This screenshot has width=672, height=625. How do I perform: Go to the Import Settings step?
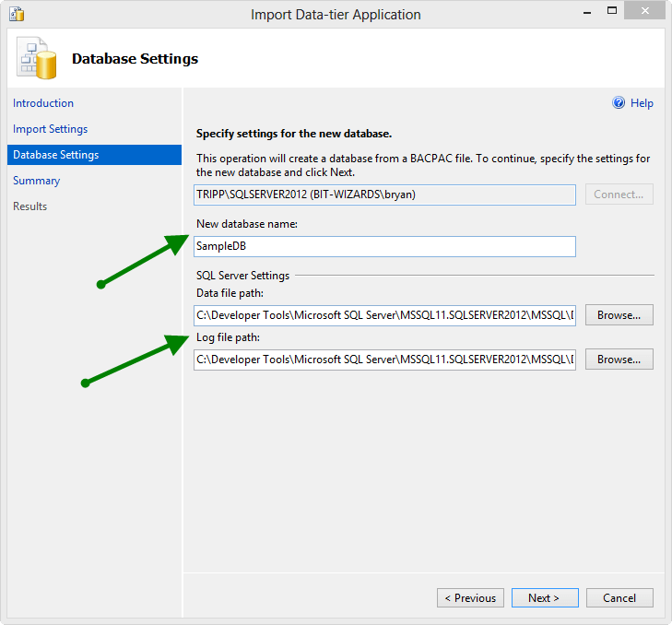pyautogui.click(x=50, y=129)
